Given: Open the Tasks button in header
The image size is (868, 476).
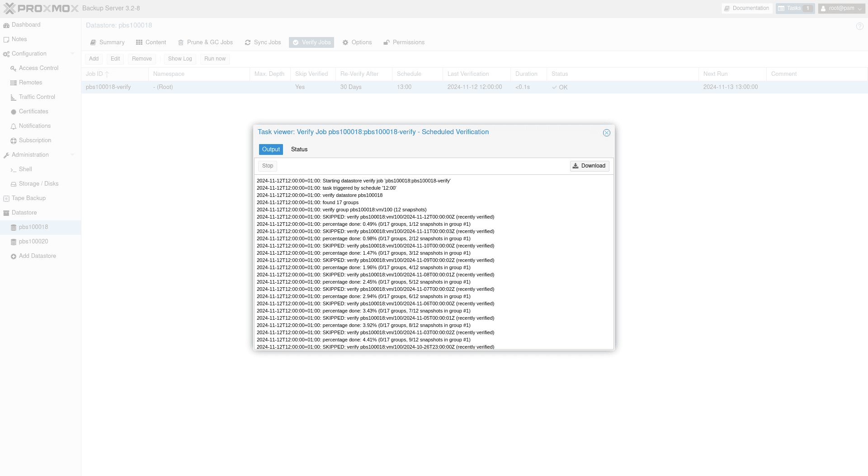Looking at the screenshot, I should click(795, 8).
